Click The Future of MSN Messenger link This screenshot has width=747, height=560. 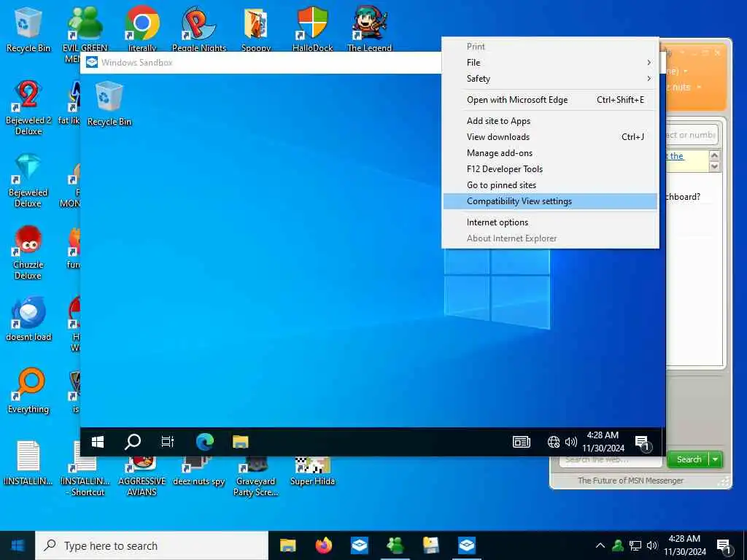pyautogui.click(x=630, y=481)
